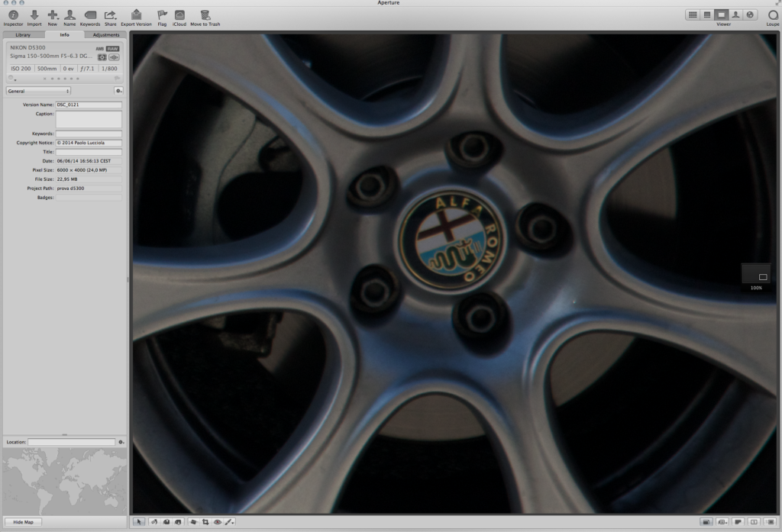Click the Title input field
The height and width of the screenshot is (532, 782).
click(x=89, y=152)
